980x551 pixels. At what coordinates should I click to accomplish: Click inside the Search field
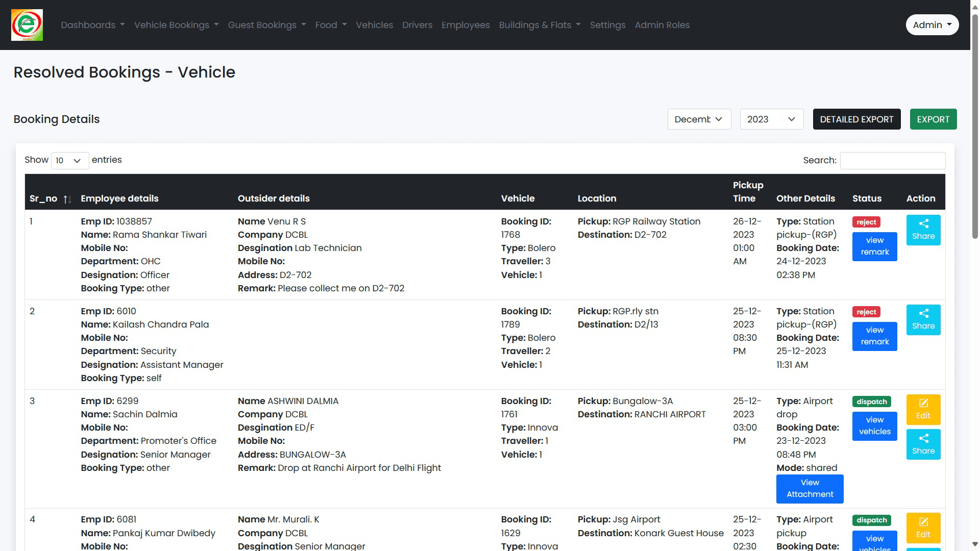[x=892, y=160]
